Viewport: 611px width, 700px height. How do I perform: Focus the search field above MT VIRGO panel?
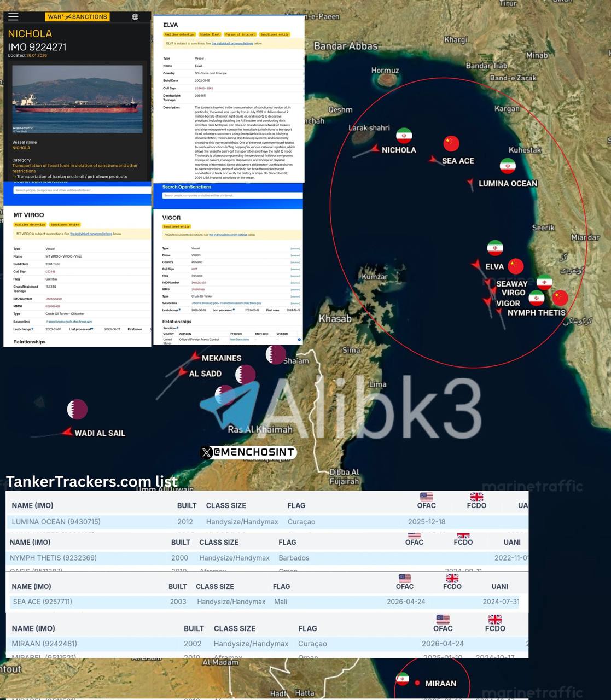[82, 190]
